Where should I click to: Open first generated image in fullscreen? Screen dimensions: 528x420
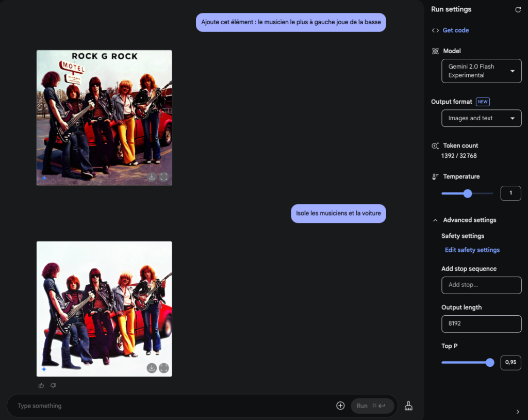coord(163,177)
